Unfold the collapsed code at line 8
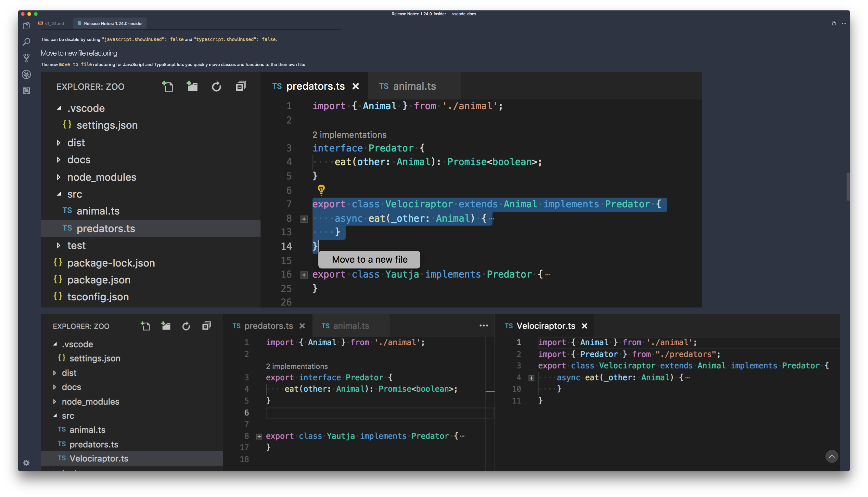 [x=303, y=219]
